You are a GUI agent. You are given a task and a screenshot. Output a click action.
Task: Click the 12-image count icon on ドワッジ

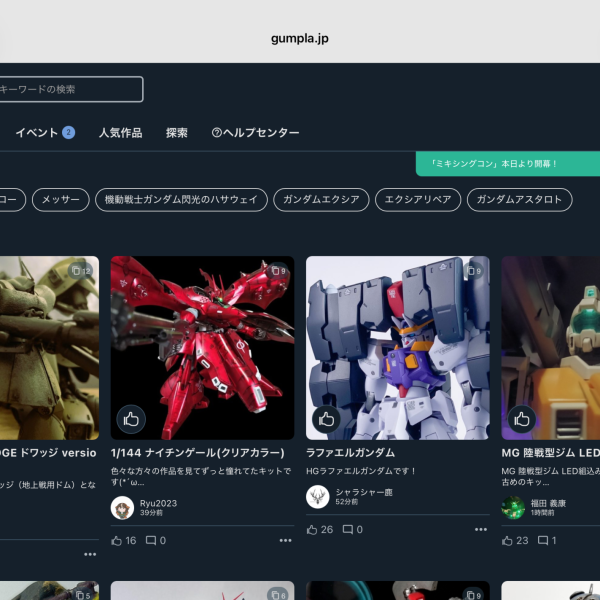[x=81, y=271]
